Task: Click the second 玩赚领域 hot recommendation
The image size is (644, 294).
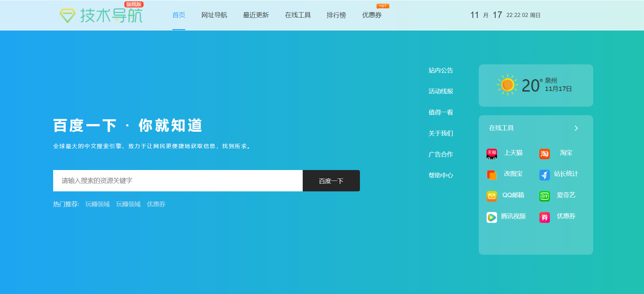Action: (128, 204)
